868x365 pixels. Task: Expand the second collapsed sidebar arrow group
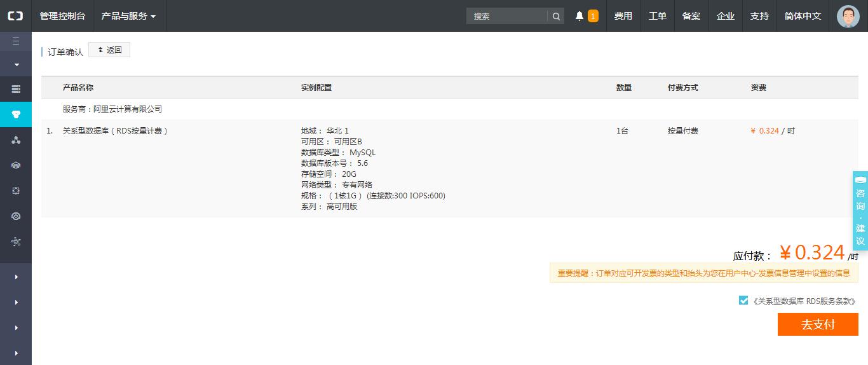pos(16,302)
